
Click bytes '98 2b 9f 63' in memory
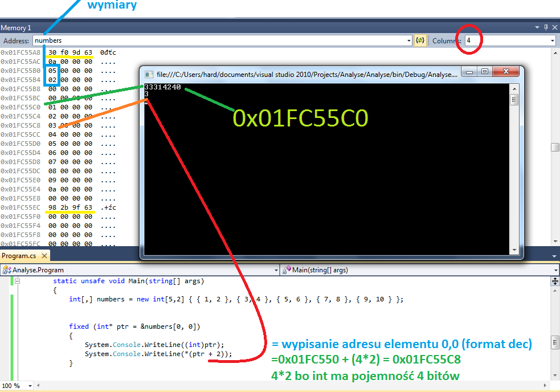pos(71,207)
